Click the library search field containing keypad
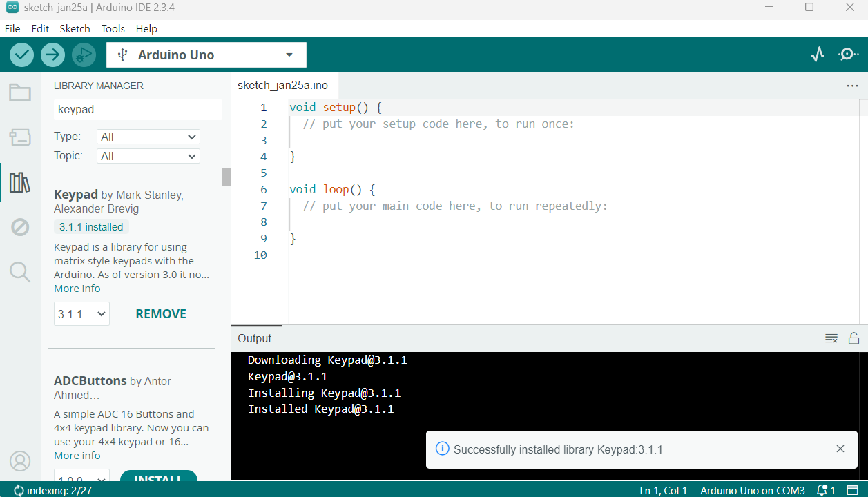 click(138, 109)
